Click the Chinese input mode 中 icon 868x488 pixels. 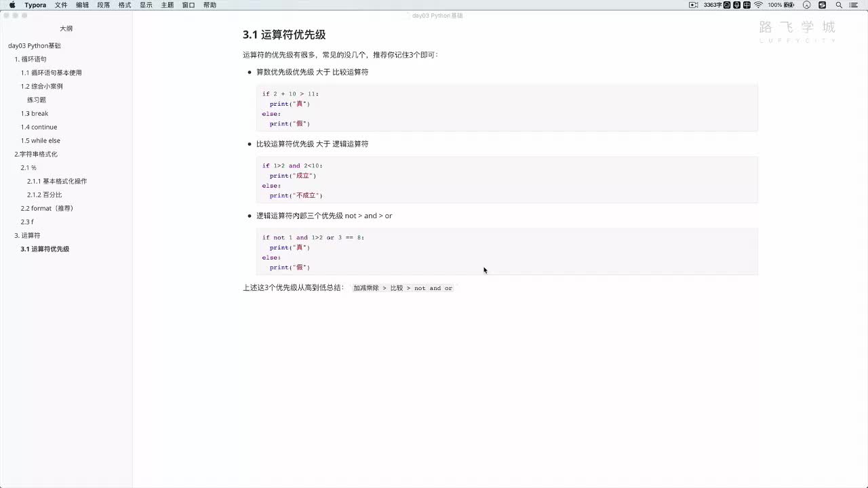(x=747, y=5)
